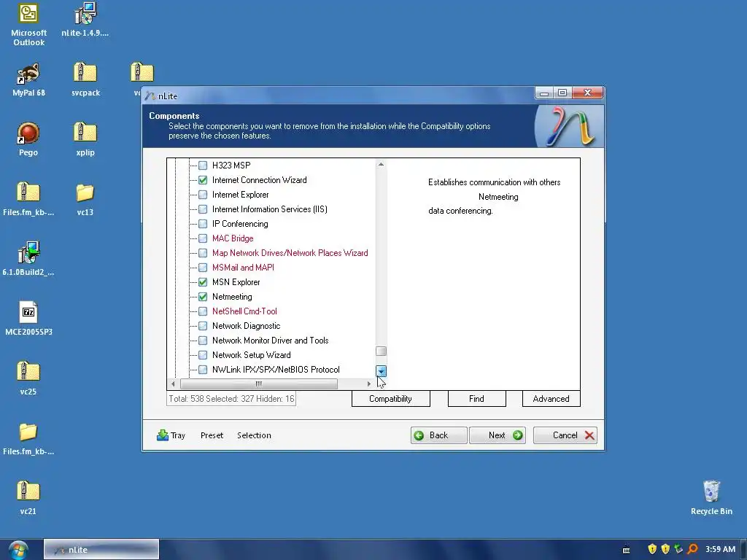This screenshot has height=560, width=747.
Task: Check the Network Setup Wizard checkbox
Action: (203, 355)
